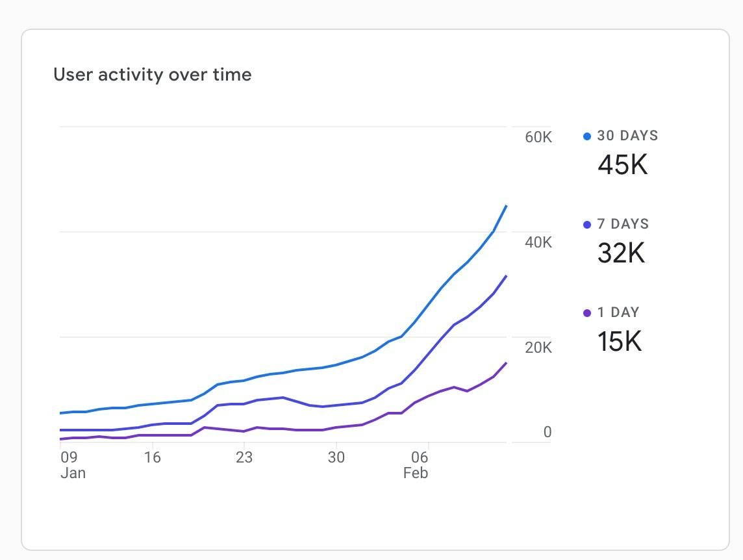This screenshot has height=560, width=743.
Task: Click the blue dot beside 30 DAYS
Action: tap(587, 136)
